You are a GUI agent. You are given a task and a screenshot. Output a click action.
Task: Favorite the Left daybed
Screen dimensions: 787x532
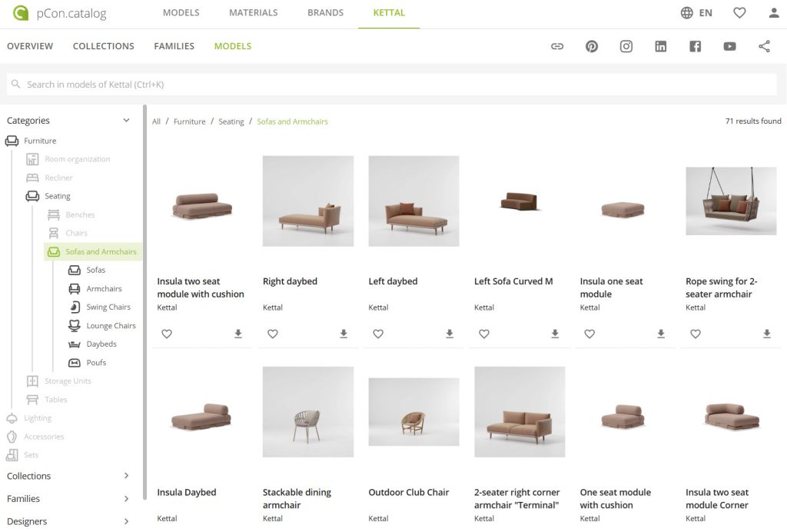(378, 334)
